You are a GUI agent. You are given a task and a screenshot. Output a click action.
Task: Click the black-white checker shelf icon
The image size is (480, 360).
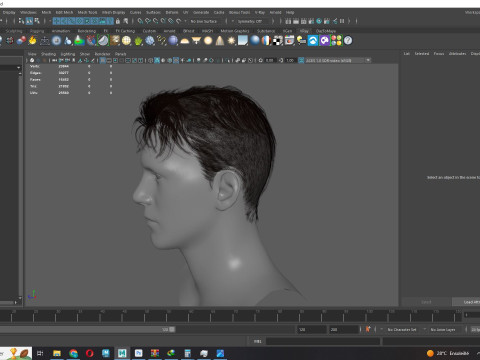point(278,41)
